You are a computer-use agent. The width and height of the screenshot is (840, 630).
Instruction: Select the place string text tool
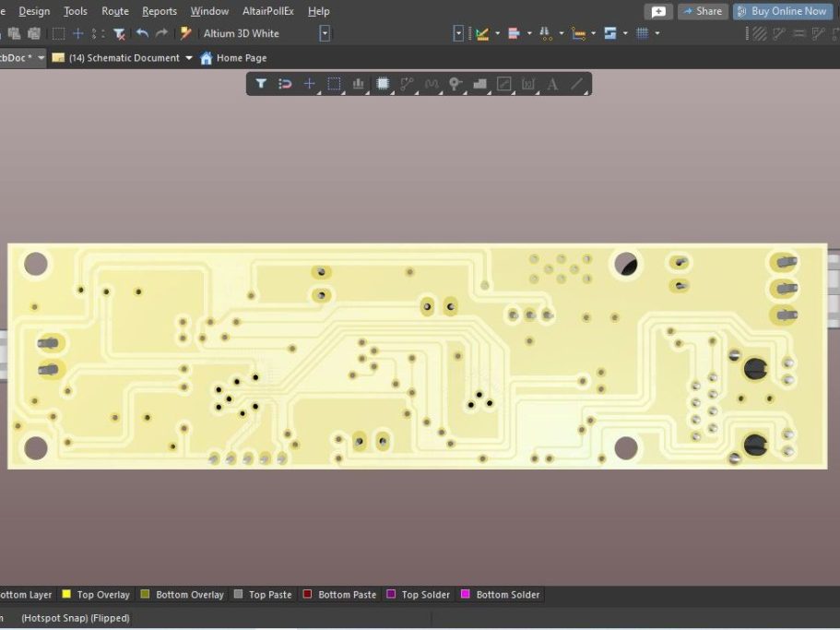pyautogui.click(x=552, y=84)
